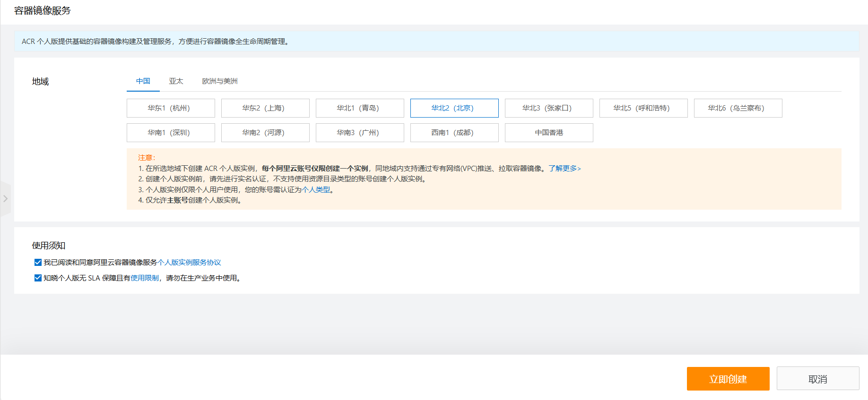Viewport: 868px width, 400px height.
Task: Switch to the 亚太 region tab
Action: tap(176, 81)
